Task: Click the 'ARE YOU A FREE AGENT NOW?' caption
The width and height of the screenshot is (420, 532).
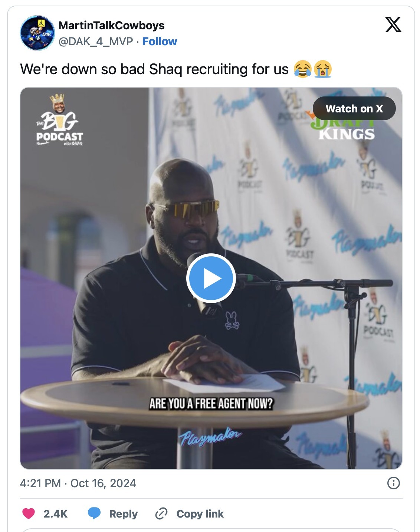Action: [x=211, y=403]
